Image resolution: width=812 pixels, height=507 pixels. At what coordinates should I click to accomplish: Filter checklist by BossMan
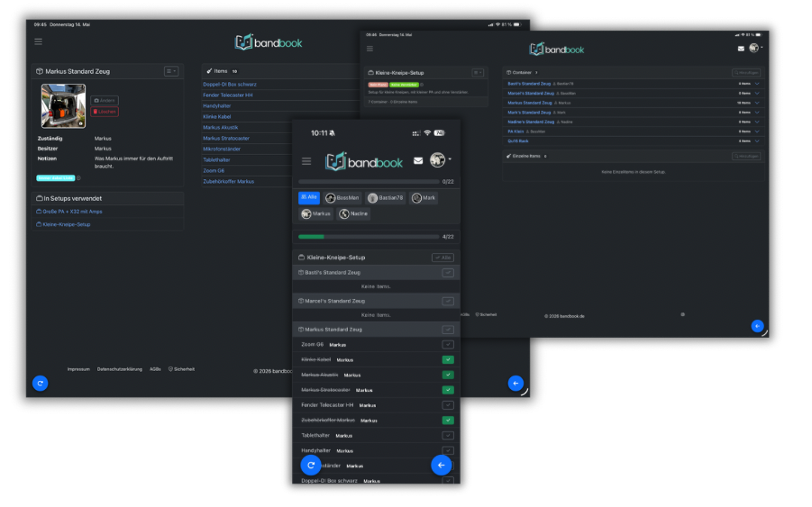(342, 197)
